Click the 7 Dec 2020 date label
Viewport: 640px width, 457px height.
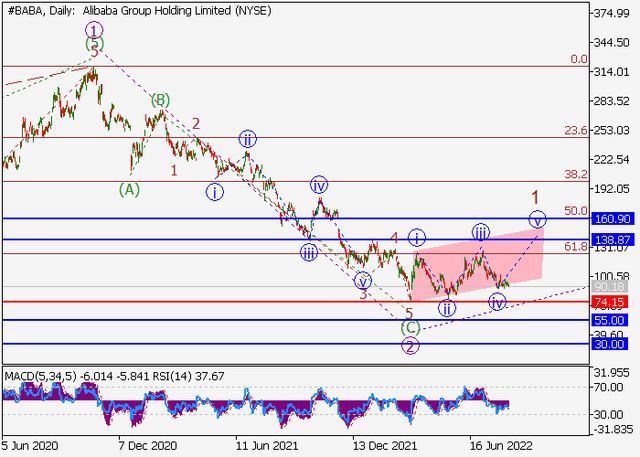pyautogui.click(x=147, y=446)
